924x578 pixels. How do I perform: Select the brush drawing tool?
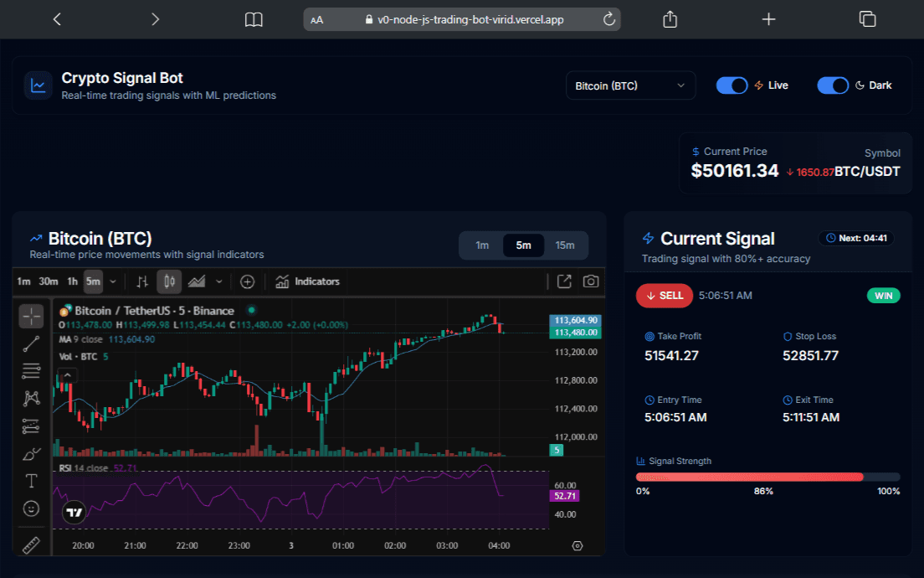click(31, 453)
